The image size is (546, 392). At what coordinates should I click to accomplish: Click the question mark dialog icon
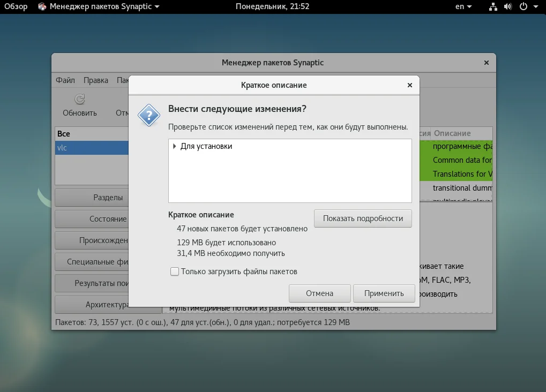(148, 115)
